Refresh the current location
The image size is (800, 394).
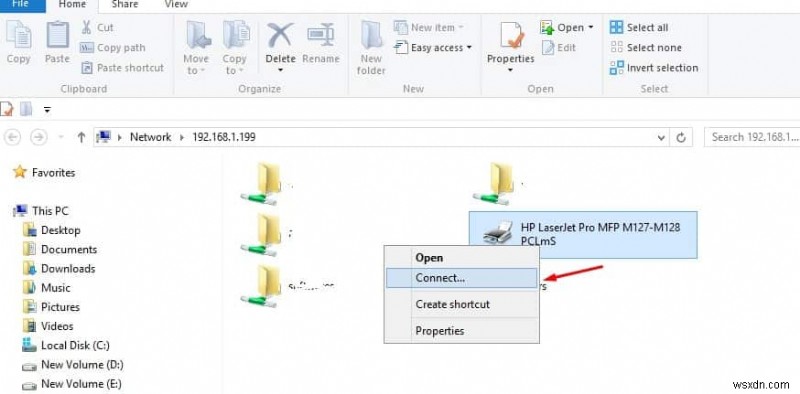[681, 138]
